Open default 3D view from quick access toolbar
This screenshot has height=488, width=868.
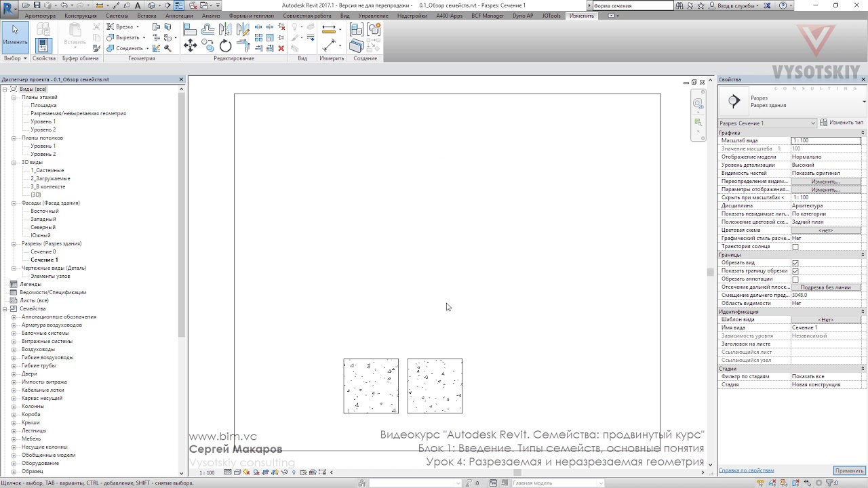(152, 5)
